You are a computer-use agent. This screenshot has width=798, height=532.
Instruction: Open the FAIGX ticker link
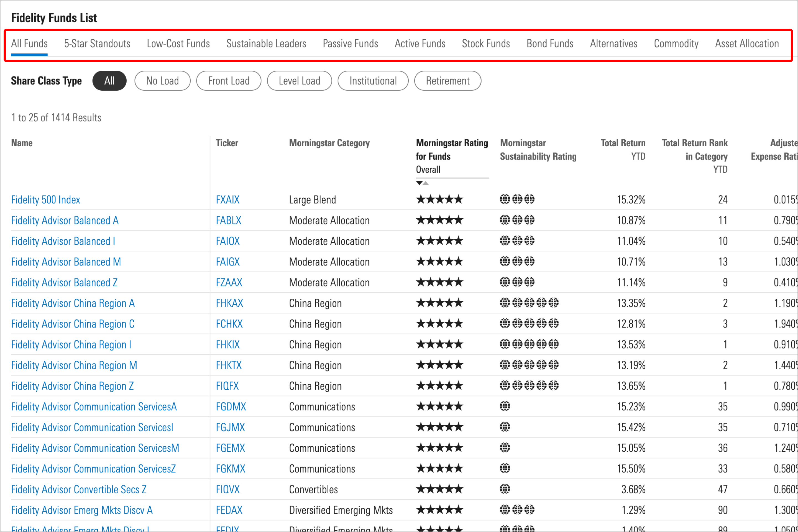point(228,262)
